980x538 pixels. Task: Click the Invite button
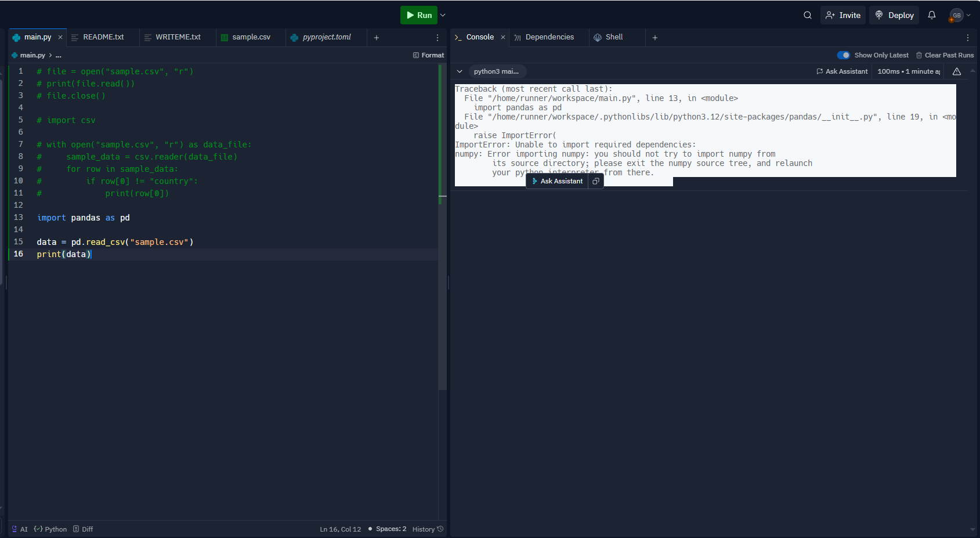(x=843, y=15)
